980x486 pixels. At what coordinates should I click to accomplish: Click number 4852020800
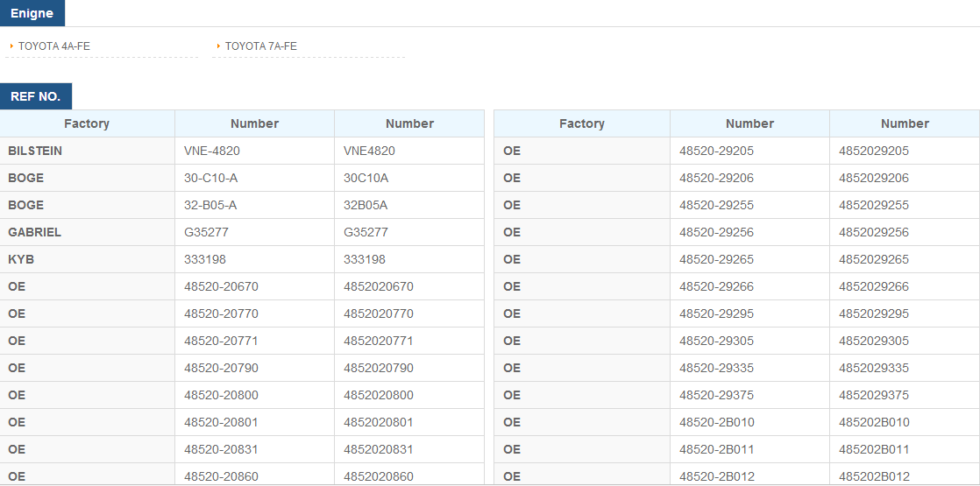[379, 396]
